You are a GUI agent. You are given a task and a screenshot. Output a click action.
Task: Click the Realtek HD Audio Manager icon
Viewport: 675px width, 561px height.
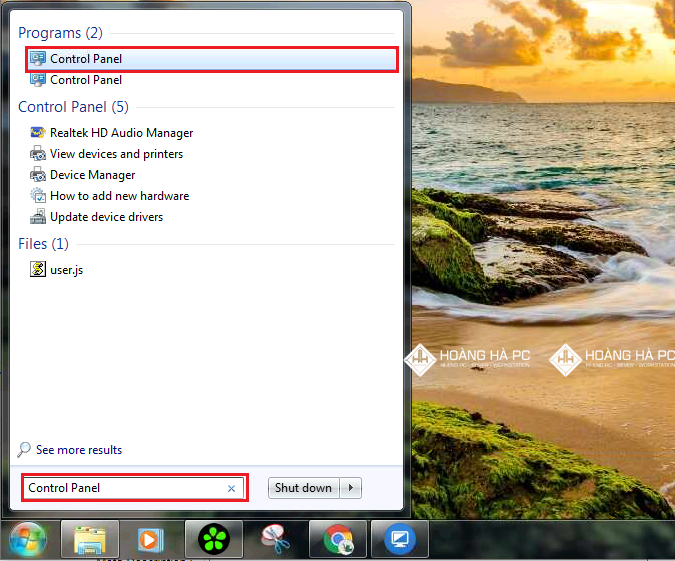click(x=37, y=133)
